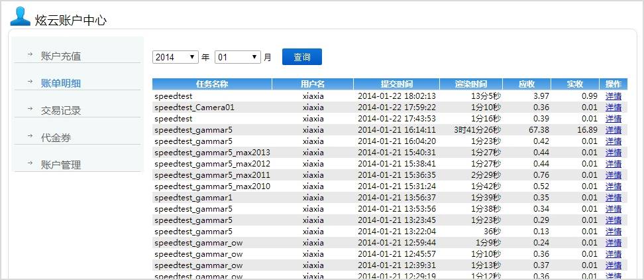Screen dimensions: 644x280
Task: Click the arrow icon beside 交易记录
Action: [x=30, y=109]
